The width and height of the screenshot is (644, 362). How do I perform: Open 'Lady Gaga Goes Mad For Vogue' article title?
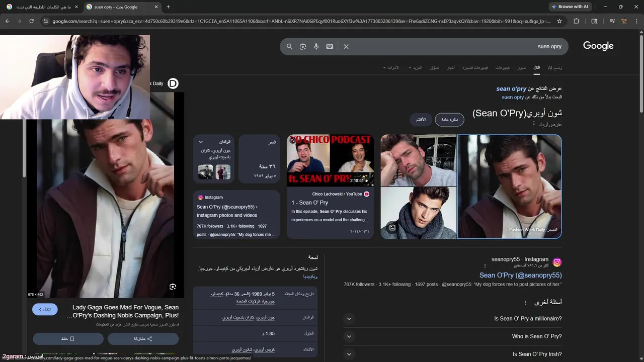pos(122,311)
